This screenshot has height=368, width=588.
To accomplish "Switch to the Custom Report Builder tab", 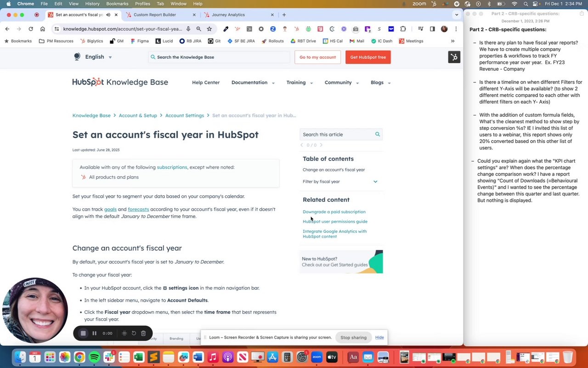I will pyautogui.click(x=161, y=15).
